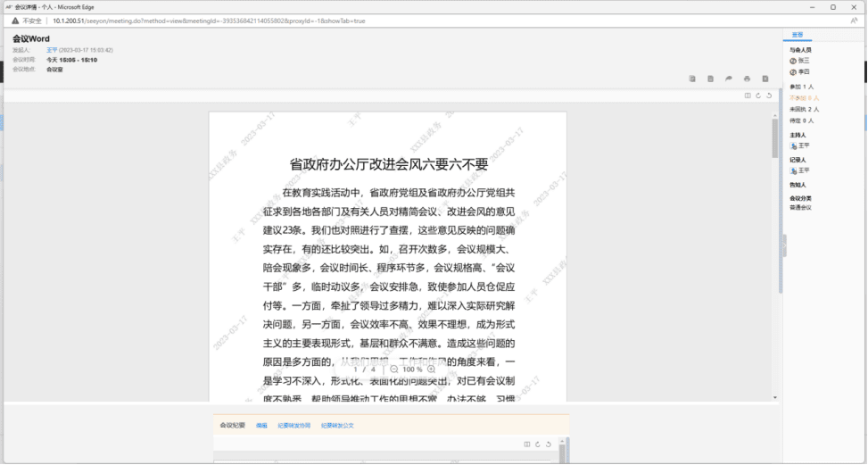Click the document viewer vertical scrollbar thumb

click(775, 138)
